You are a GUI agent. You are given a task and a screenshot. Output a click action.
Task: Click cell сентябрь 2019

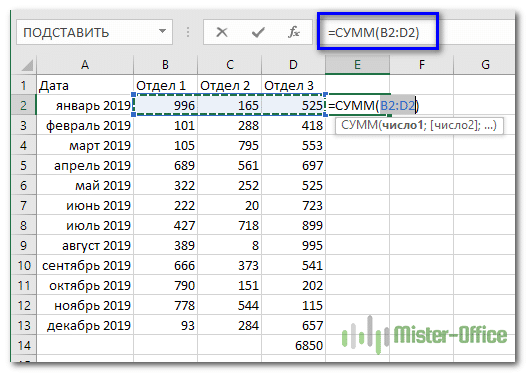pos(85,265)
